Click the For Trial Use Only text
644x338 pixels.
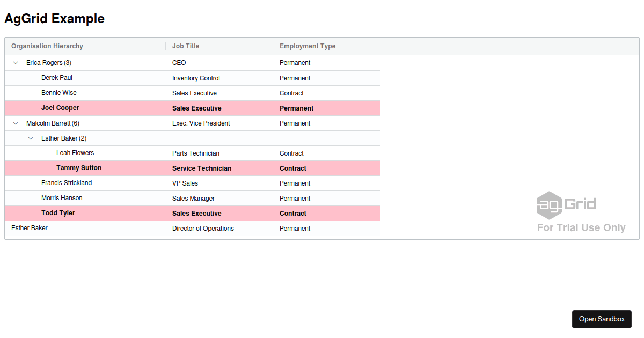[581, 227]
